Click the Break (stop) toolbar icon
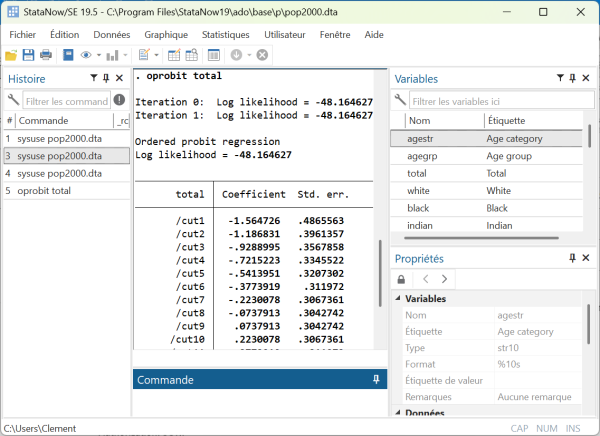This screenshot has width=600, height=436. point(262,55)
